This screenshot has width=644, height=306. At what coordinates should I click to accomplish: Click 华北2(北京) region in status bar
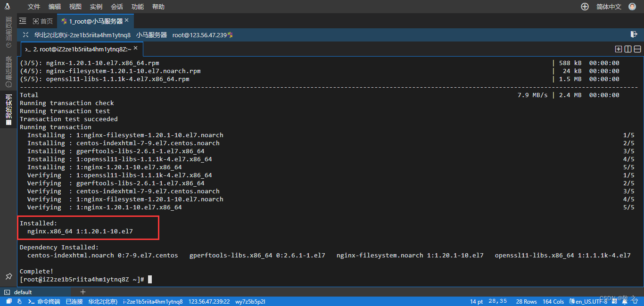[103, 301]
